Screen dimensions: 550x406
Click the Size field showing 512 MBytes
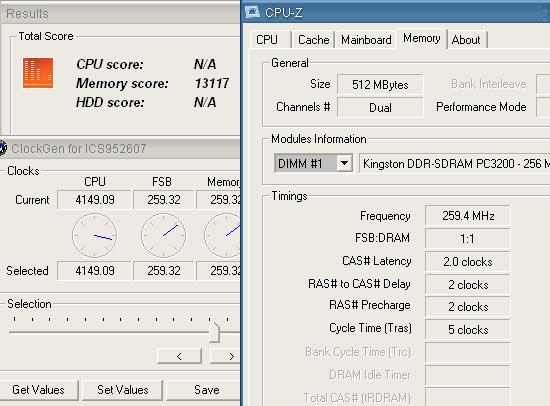(380, 85)
